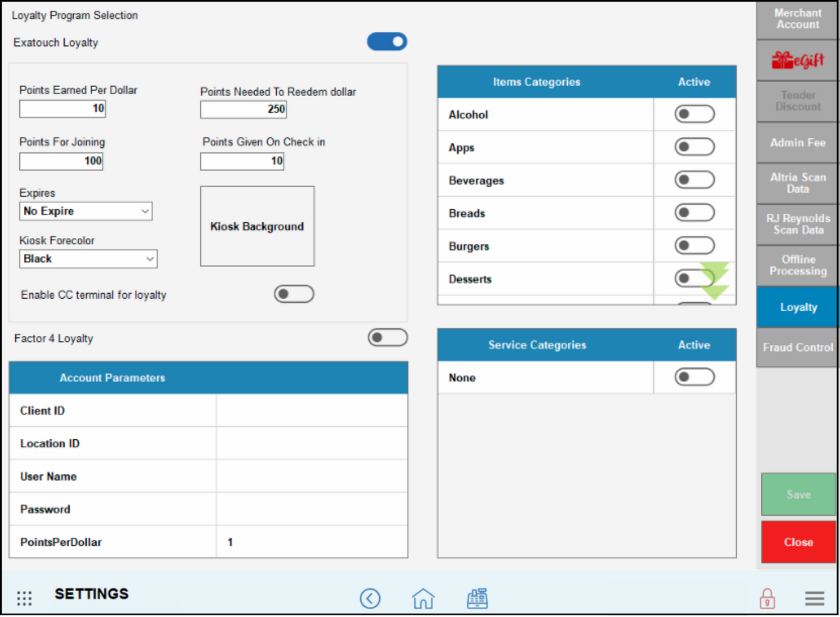
Task: Edit Points Given On Check in field
Action: (242, 161)
